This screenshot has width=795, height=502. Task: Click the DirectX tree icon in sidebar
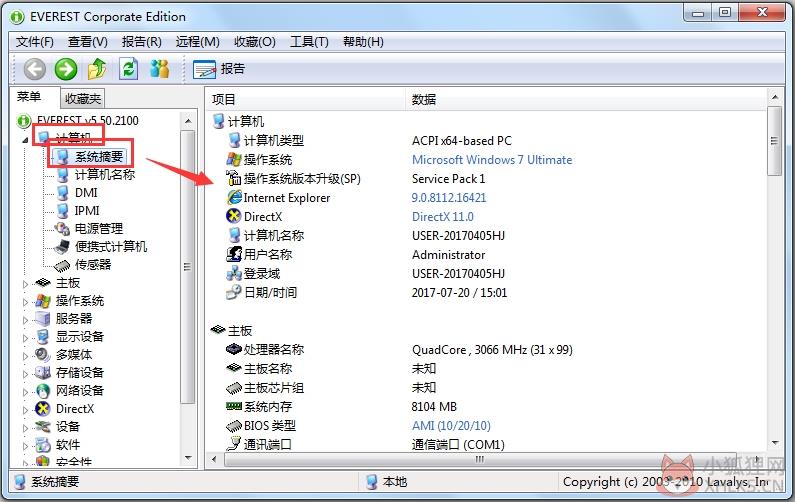pos(43,409)
